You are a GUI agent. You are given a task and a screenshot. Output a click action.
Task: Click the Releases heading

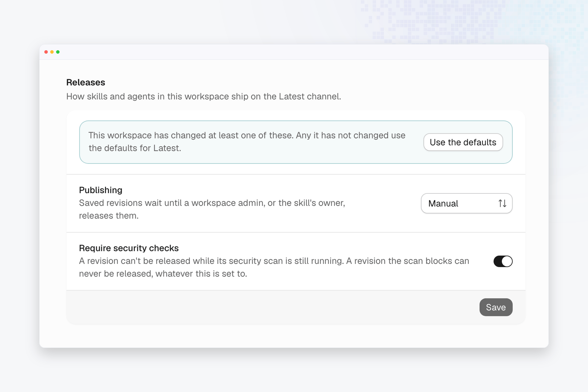pyautogui.click(x=86, y=82)
